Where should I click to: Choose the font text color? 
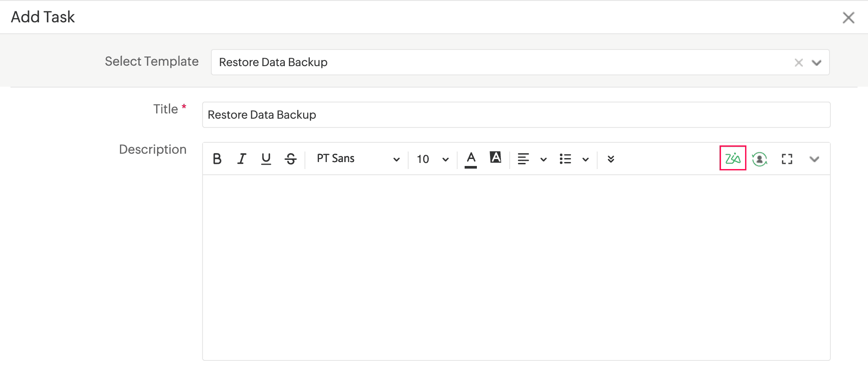click(x=471, y=159)
